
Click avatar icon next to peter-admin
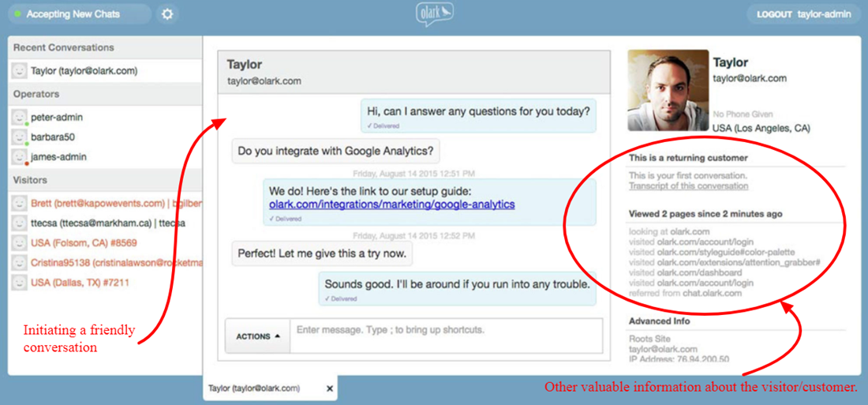pos(20,118)
